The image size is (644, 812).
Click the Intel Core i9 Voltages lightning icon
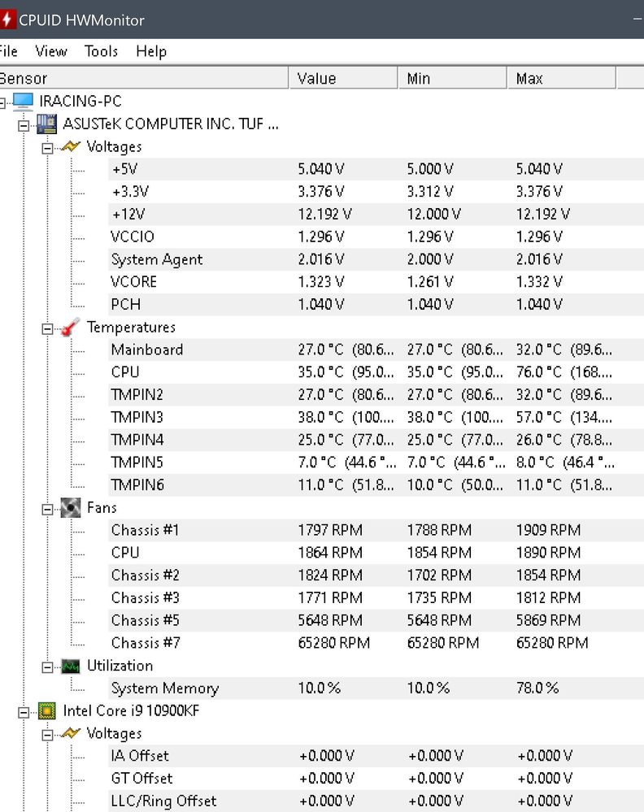(71, 733)
